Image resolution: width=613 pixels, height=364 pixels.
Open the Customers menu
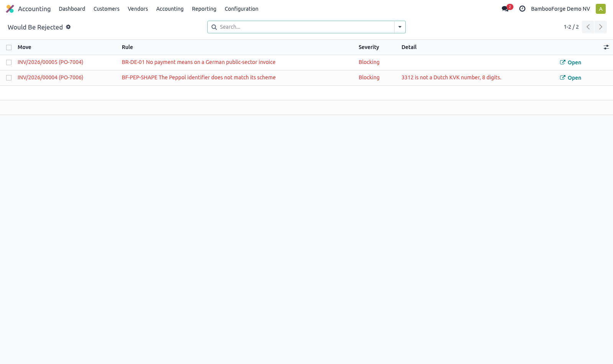[107, 9]
